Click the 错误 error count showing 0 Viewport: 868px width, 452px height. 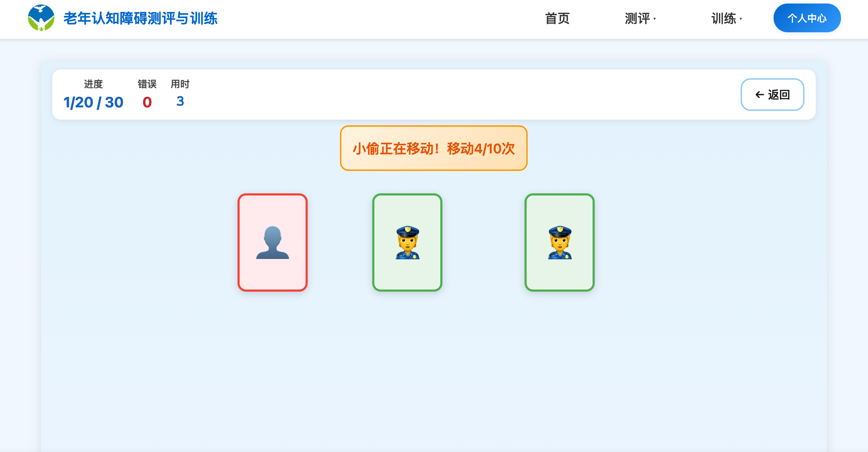[147, 102]
